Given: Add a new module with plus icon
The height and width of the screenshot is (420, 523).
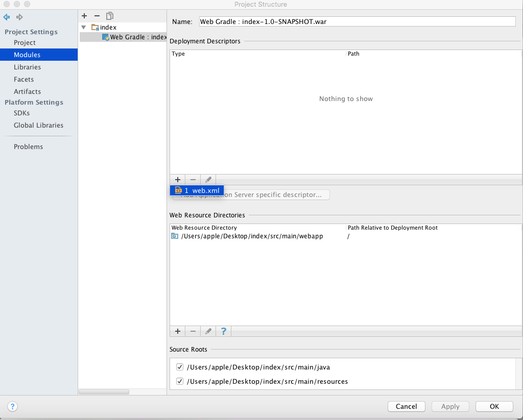Looking at the screenshot, I should point(84,16).
